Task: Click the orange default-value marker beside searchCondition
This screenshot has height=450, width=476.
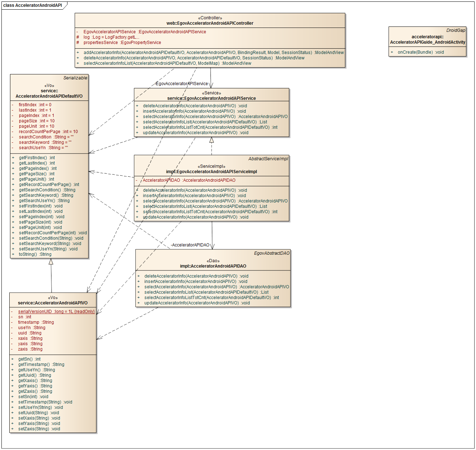Action: coord(72,136)
